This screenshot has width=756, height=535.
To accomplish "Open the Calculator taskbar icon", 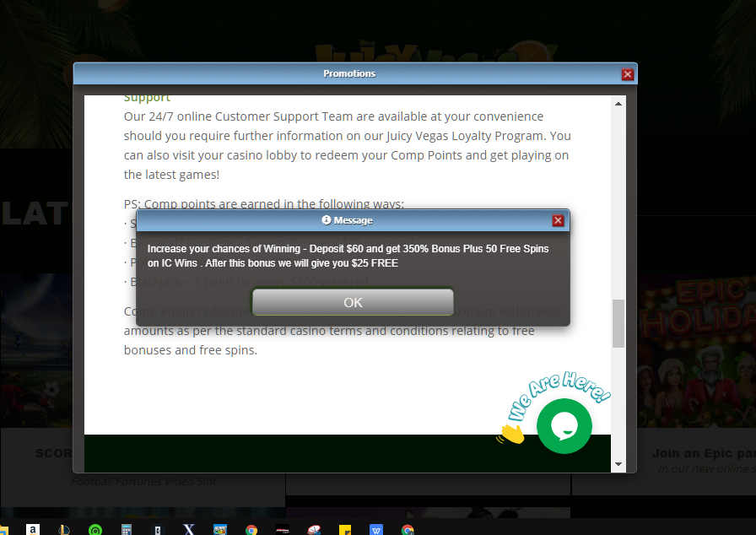I will pyautogui.click(x=127, y=530).
